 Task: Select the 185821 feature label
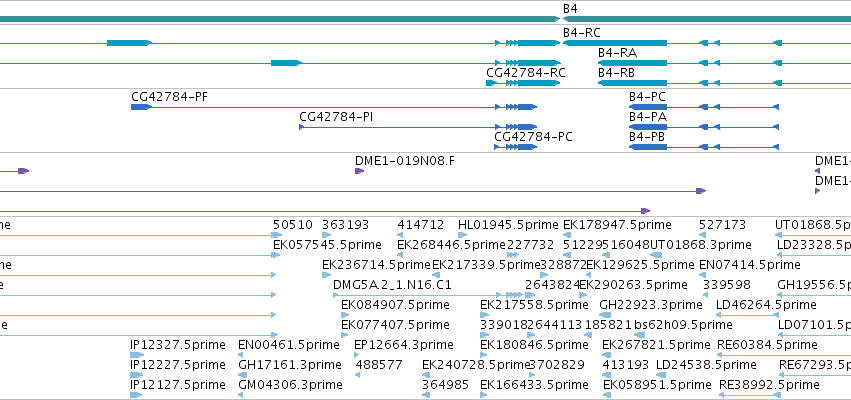pos(608,325)
